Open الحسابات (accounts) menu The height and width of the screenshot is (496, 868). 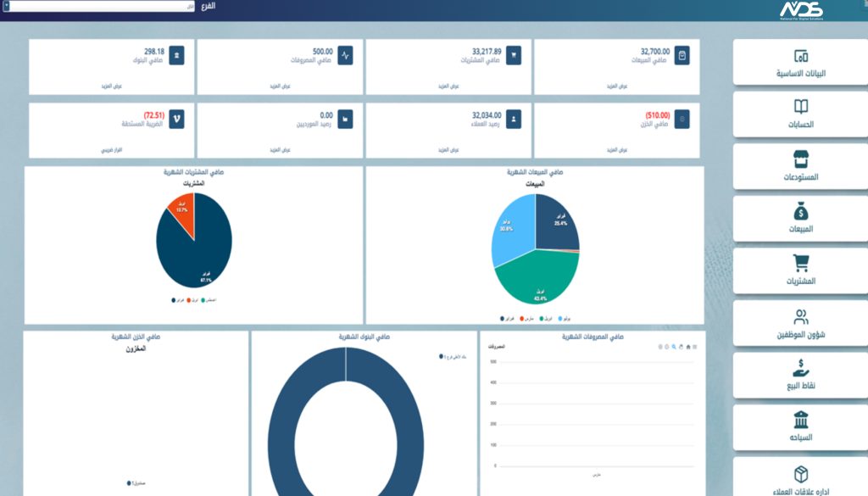pos(800,114)
